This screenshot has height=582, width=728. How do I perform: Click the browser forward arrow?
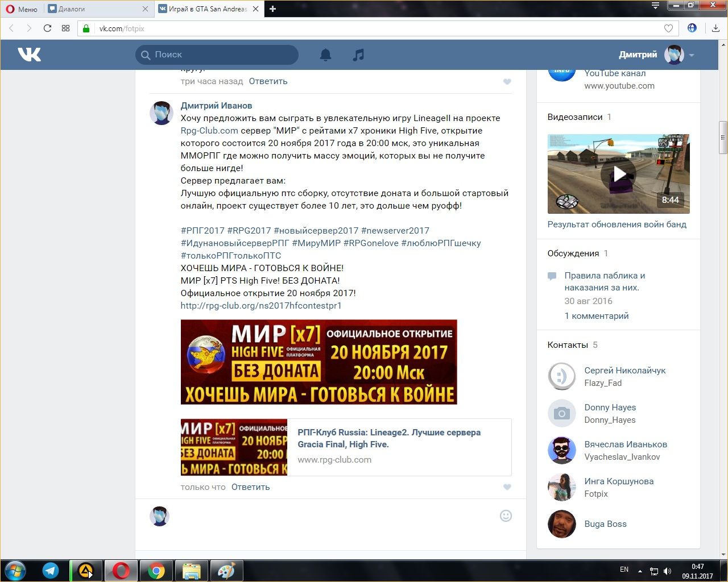tap(29, 28)
